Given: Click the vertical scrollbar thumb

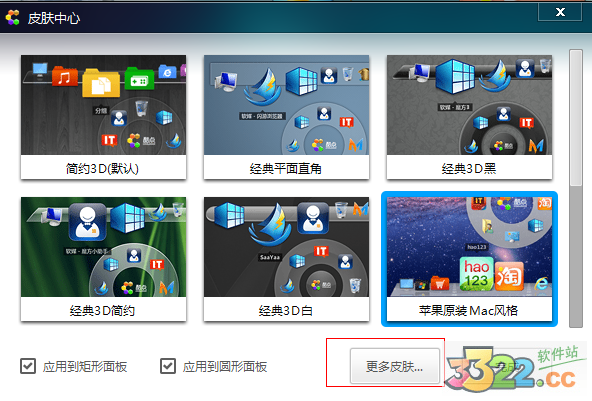Looking at the screenshot, I should (576, 118).
